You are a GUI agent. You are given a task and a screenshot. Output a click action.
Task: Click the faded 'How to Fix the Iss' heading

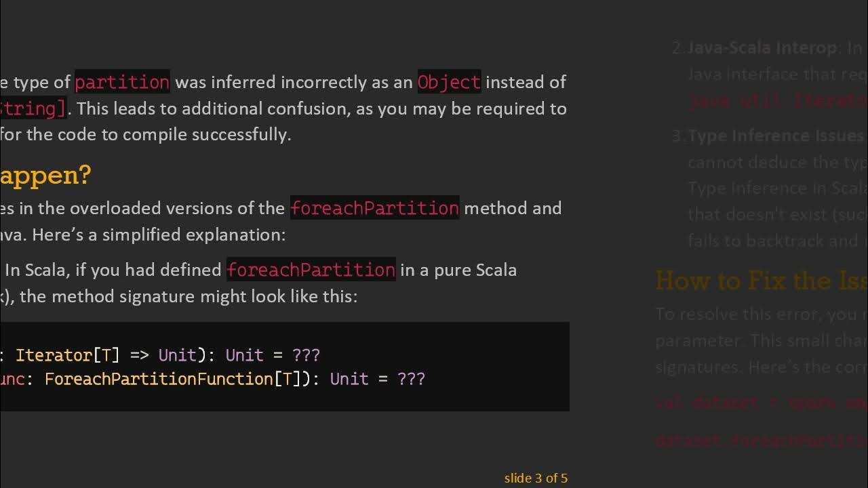pyautogui.click(x=760, y=281)
